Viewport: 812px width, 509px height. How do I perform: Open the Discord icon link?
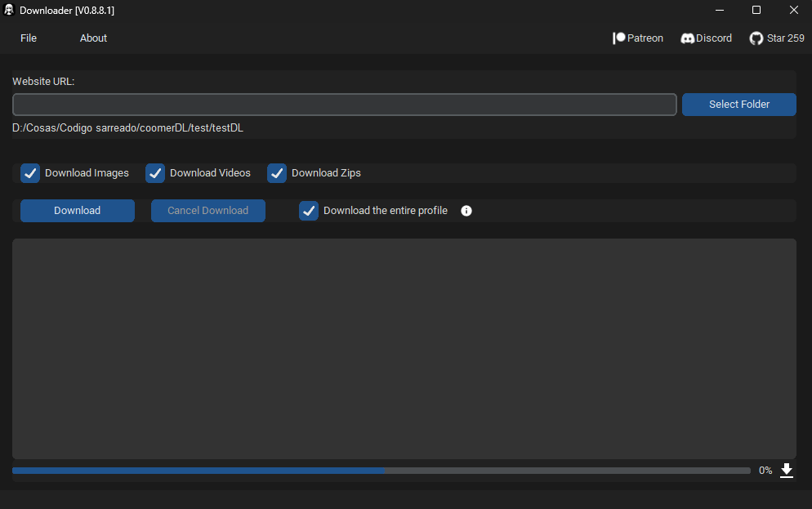[687, 38]
